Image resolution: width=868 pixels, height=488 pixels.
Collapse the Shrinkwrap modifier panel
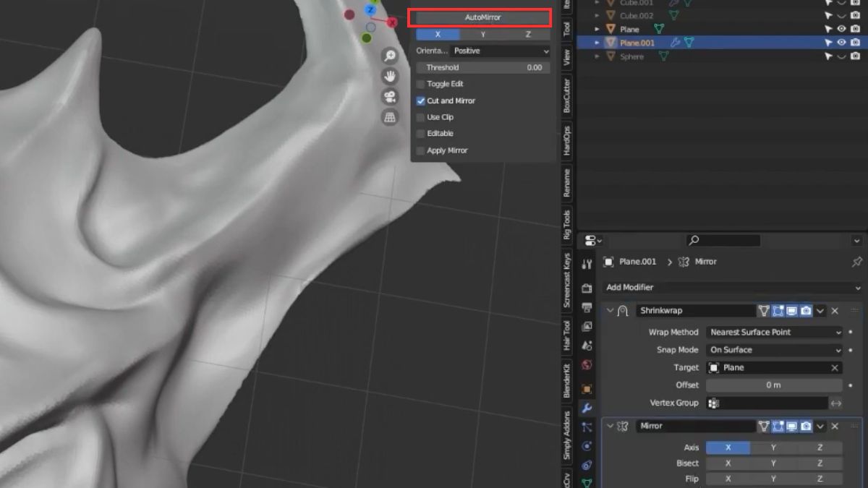tap(610, 311)
